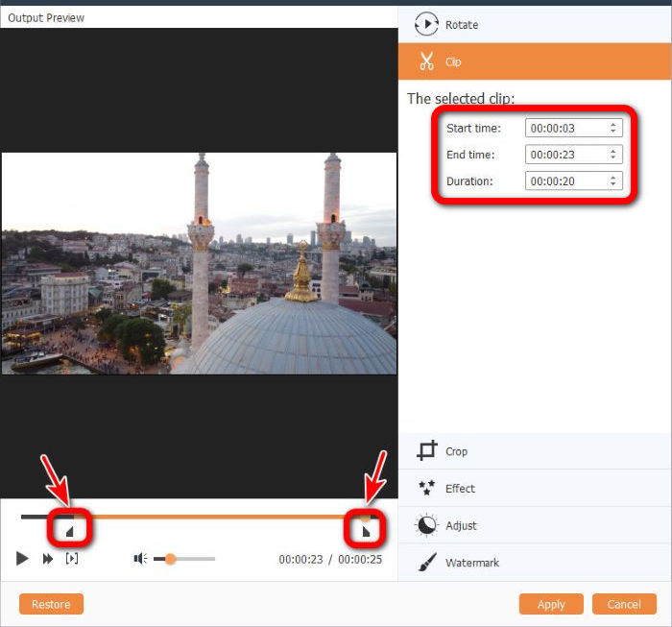The image size is (672, 627).
Task: Open the Rotate section
Action: click(x=535, y=24)
